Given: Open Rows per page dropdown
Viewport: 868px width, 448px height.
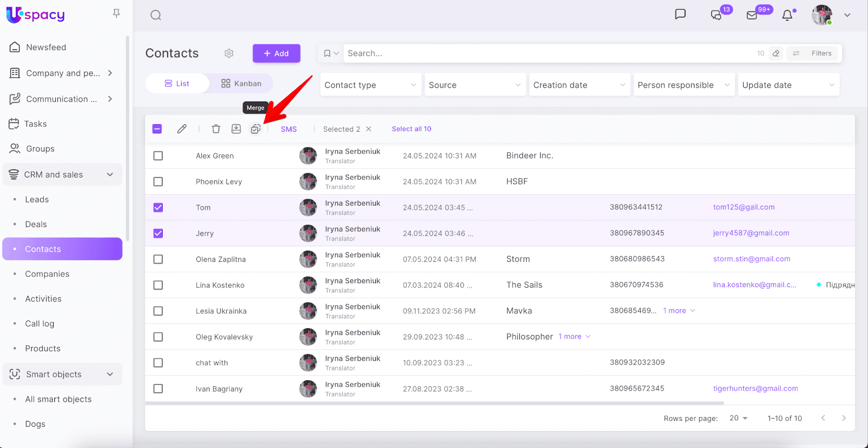Looking at the screenshot, I should (x=738, y=418).
